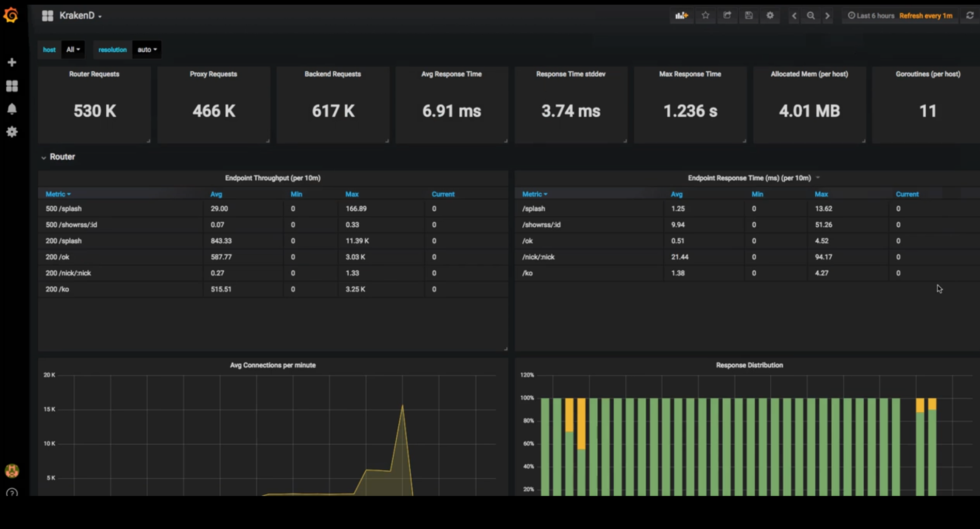This screenshot has width=980, height=529.
Task: Refresh the dashboard now
Action: [970, 15]
